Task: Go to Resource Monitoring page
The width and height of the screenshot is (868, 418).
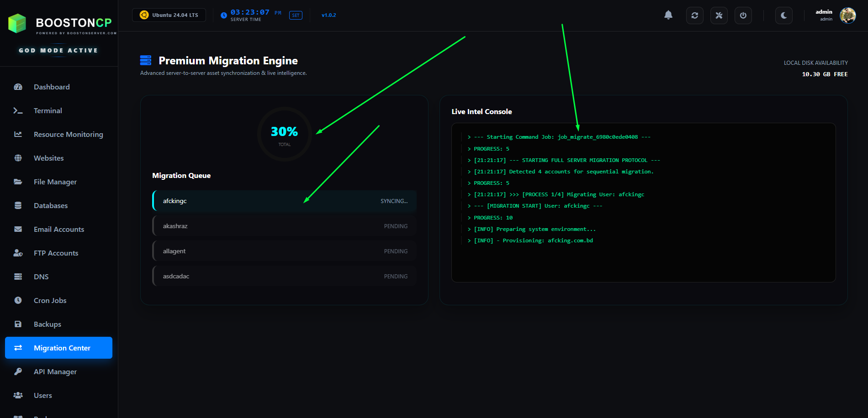Action: coord(68,135)
